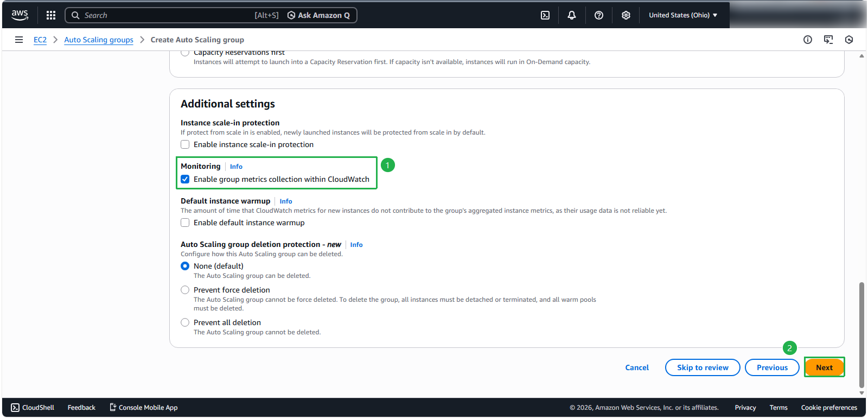The height and width of the screenshot is (419, 868).
Task: Open the info panel icon at top right
Action: pos(808,40)
